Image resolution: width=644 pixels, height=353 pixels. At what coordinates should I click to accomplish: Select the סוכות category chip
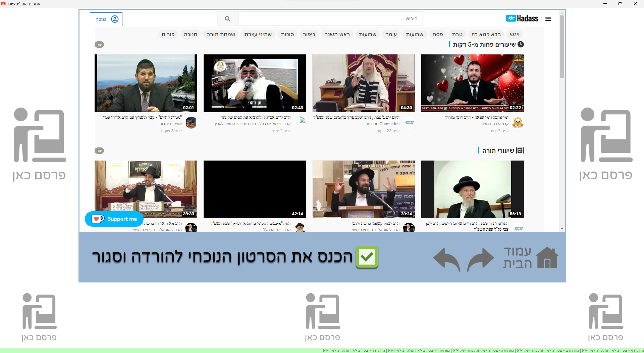[x=287, y=34]
